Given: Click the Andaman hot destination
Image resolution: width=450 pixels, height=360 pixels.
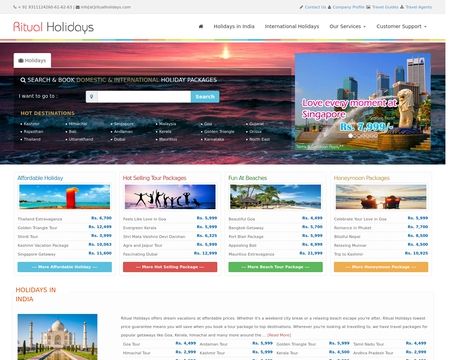Looking at the screenshot, I should (123, 132).
